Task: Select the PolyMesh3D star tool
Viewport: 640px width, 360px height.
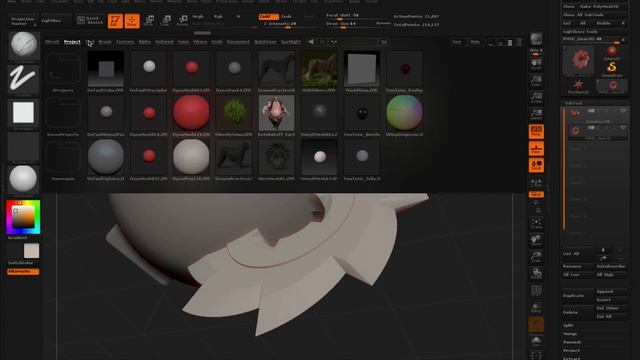Action: click(x=578, y=86)
